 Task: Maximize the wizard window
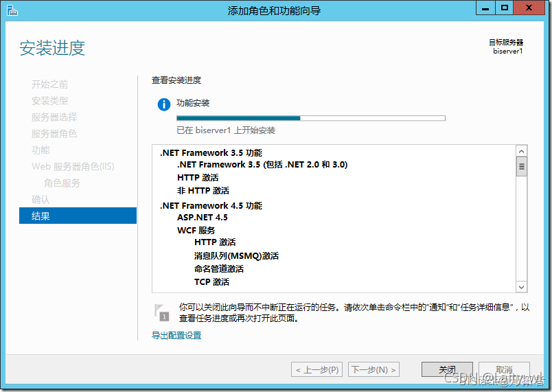click(x=505, y=8)
